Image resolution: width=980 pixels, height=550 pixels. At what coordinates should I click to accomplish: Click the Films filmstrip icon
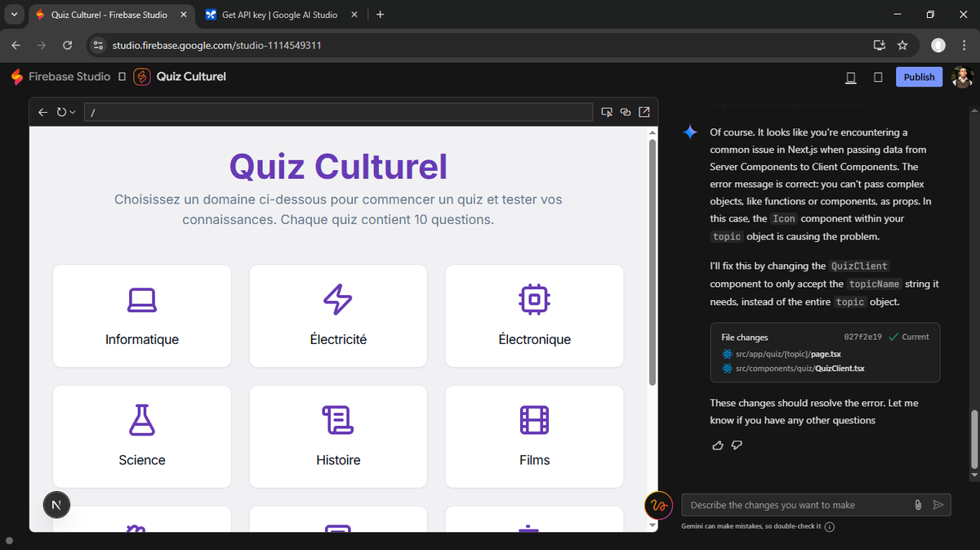tap(534, 421)
